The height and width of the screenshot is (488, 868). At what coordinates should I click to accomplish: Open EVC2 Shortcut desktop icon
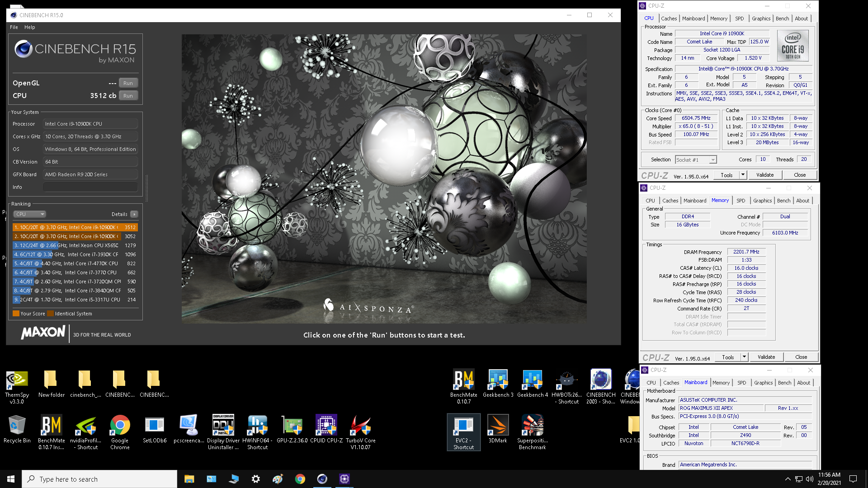463,432
